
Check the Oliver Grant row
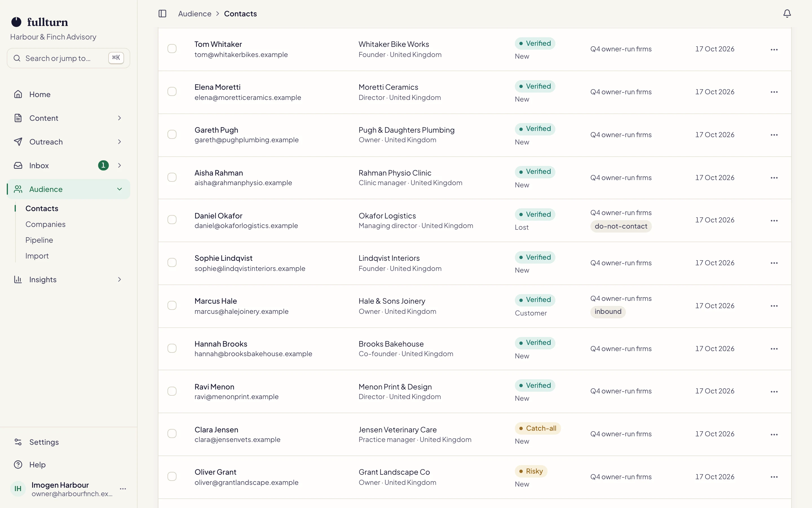(x=172, y=476)
